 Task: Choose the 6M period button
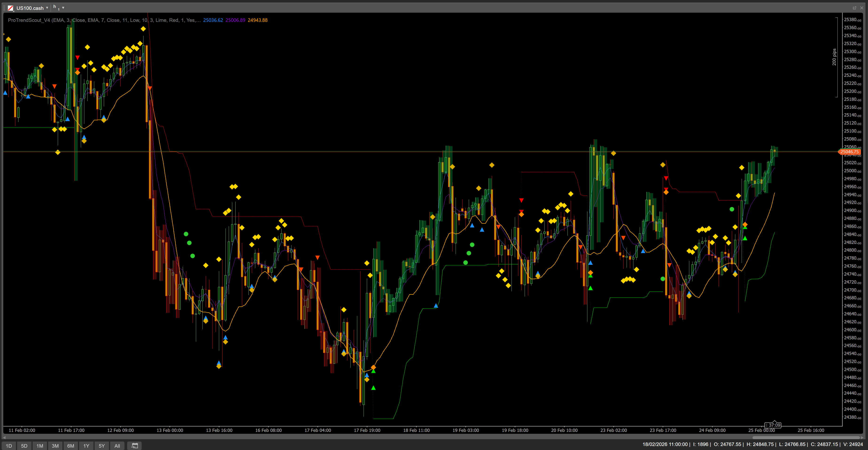pos(71,446)
